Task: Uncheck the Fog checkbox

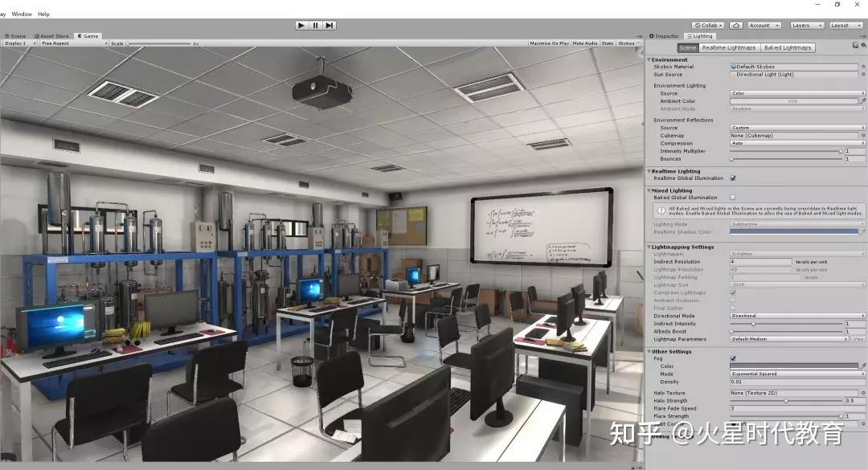Action: [x=732, y=358]
